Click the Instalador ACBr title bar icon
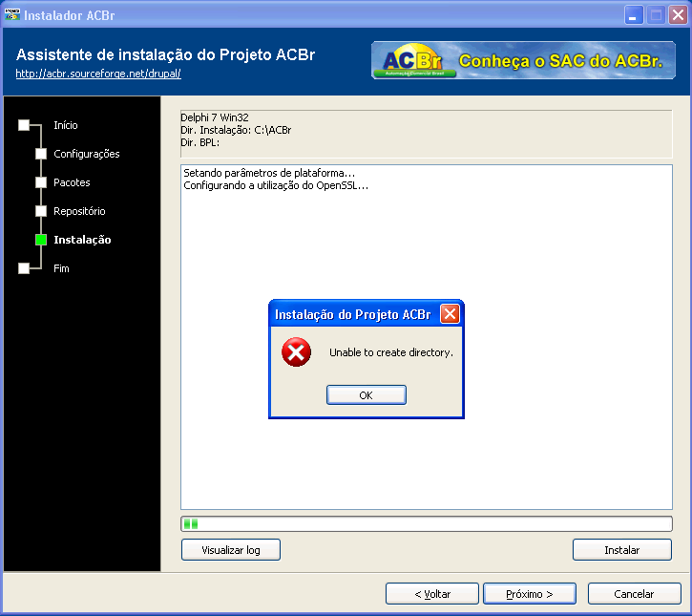 coord(11,14)
